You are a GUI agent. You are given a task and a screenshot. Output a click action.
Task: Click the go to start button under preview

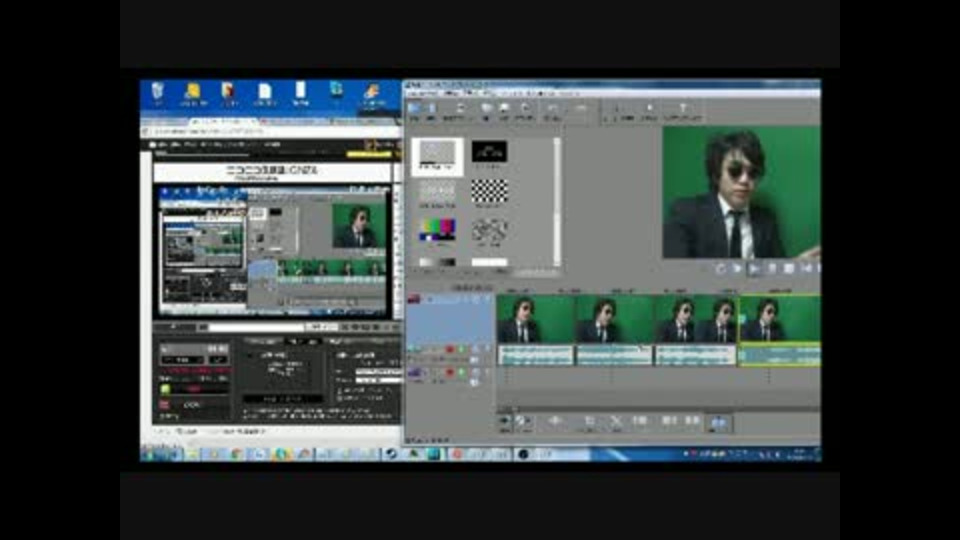point(806,269)
